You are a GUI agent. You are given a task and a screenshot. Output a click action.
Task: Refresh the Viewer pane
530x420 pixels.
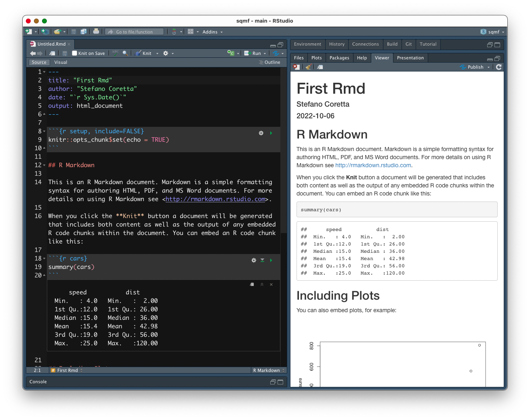pos(499,67)
